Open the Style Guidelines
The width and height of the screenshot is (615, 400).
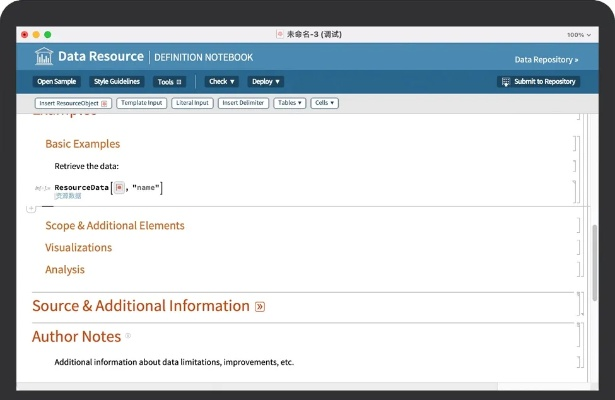pos(117,82)
